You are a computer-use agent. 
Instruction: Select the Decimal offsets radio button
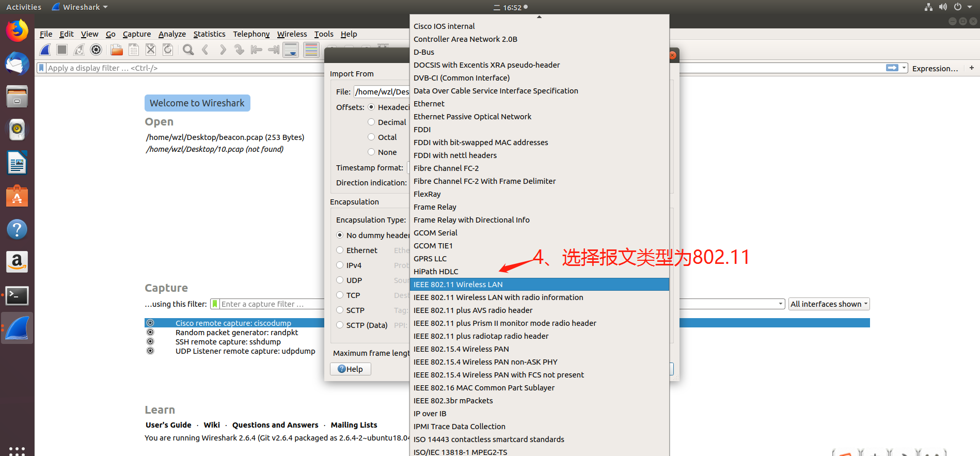pyautogui.click(x=371, y=122)
